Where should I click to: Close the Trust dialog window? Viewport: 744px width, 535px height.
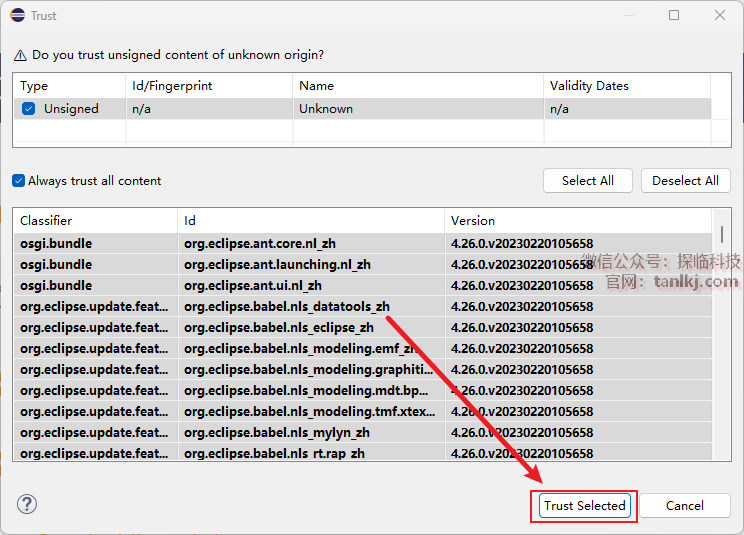click(720, 15)
